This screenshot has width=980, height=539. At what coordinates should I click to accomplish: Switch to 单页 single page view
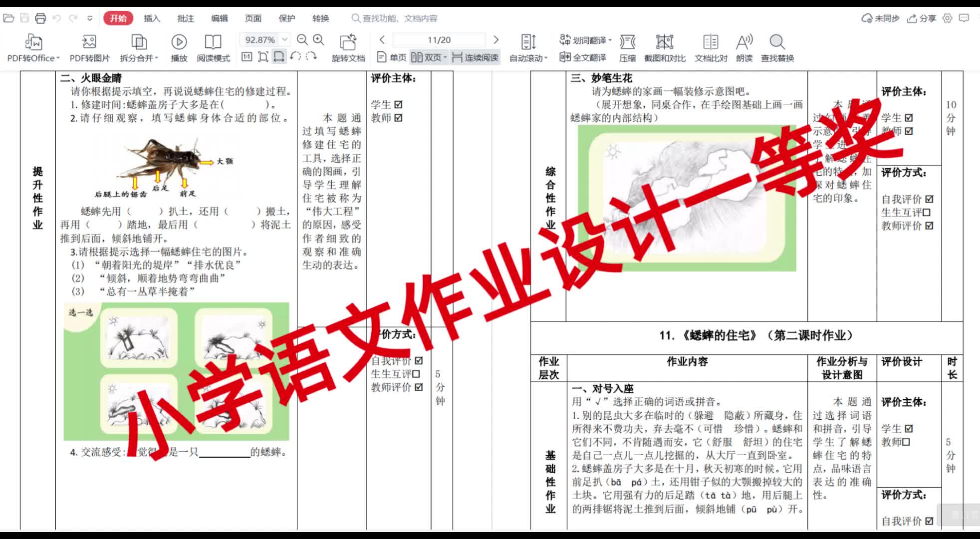392,58
